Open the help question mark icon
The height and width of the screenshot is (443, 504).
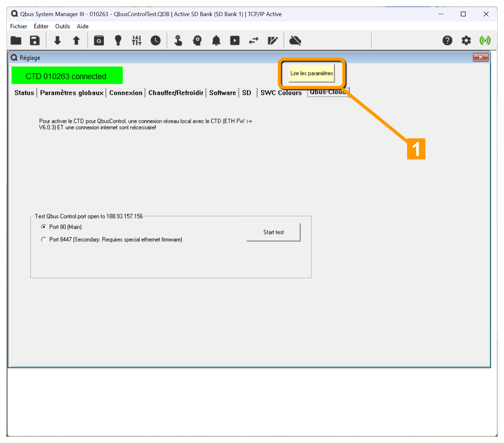tap(447, 41)
